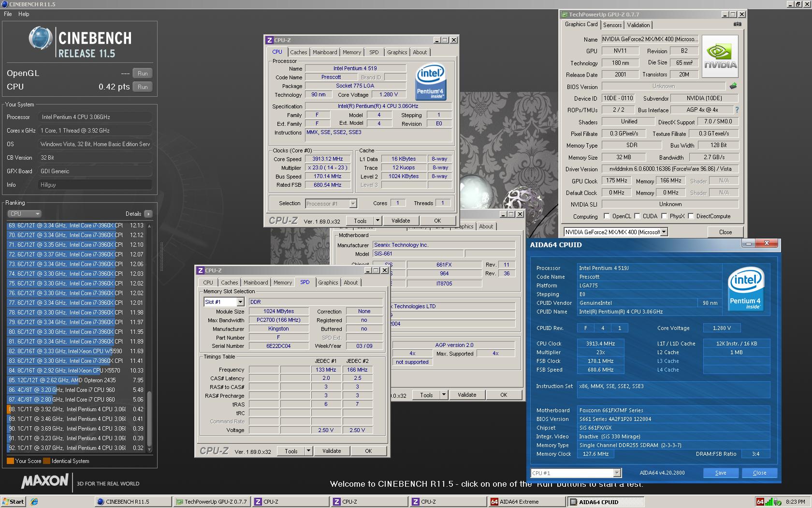Click the Ranking Details arrow icon
The width and height of the screenshot is (812, 508).
[148, 214]
